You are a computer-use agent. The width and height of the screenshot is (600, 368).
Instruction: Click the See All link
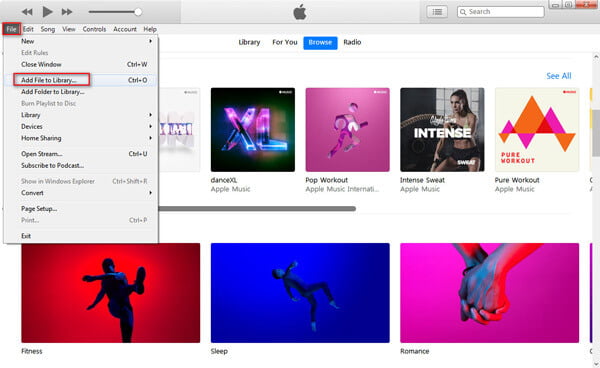click(x=559, y=76)
